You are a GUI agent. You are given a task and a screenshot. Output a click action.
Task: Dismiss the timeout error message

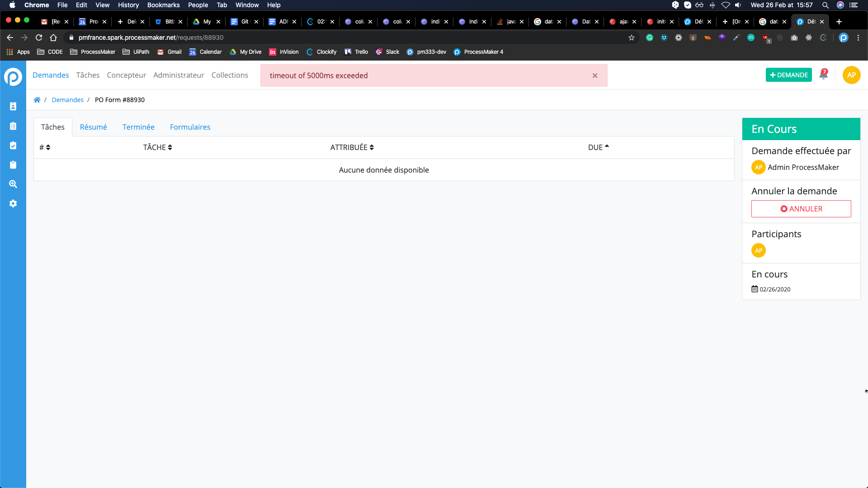(594, 75)
